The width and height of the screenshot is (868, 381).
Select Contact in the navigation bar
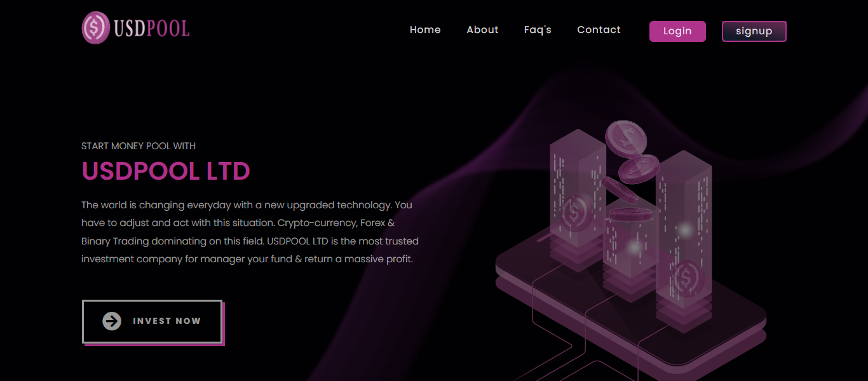[599, 30]
